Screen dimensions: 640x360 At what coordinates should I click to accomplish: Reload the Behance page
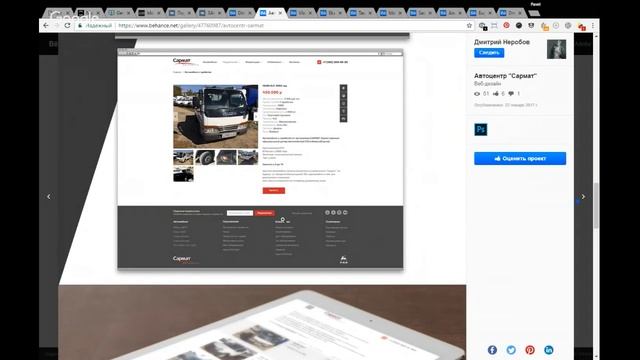[x=67, y=25]
